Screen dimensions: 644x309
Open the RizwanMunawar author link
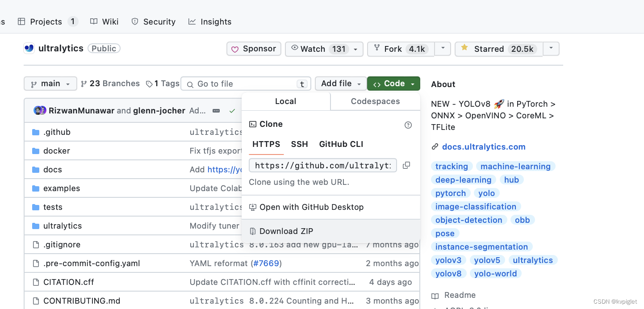point(81,110)
